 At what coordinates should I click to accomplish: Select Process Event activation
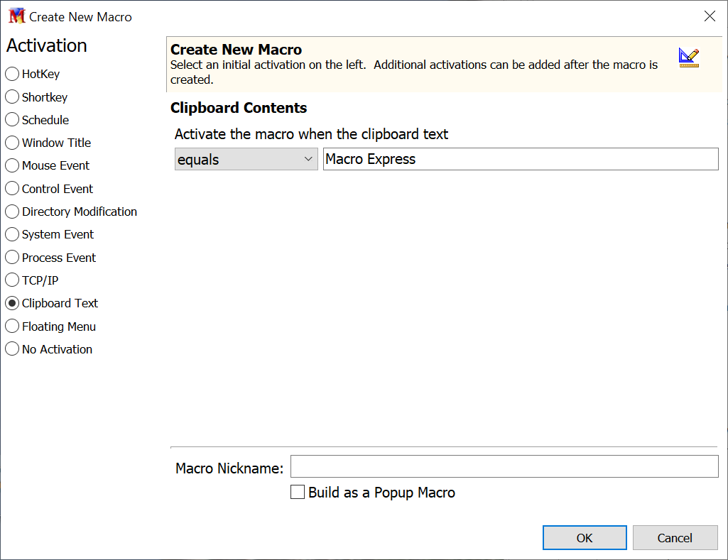tap(12, 258)
